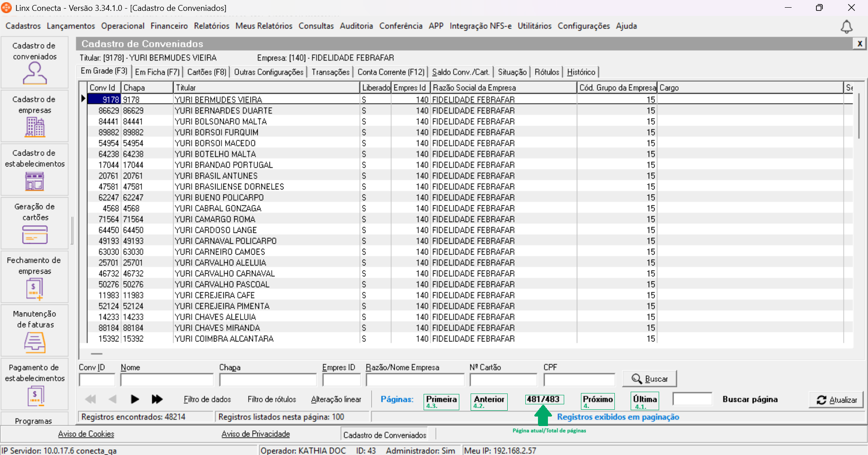Image resolution: width=868 pixels, height=455 pixels.
Task: Focus the Buscar página number field
Action: click(x=692, y=399)
